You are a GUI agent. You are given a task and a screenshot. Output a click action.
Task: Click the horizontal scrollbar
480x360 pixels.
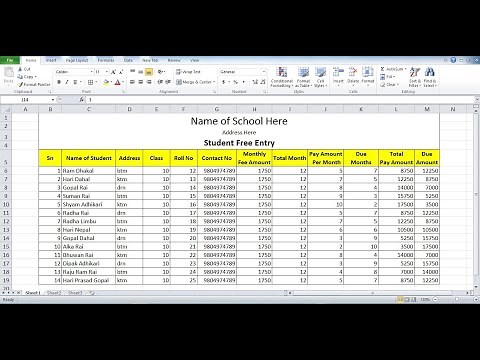click(x=373, y=293)
